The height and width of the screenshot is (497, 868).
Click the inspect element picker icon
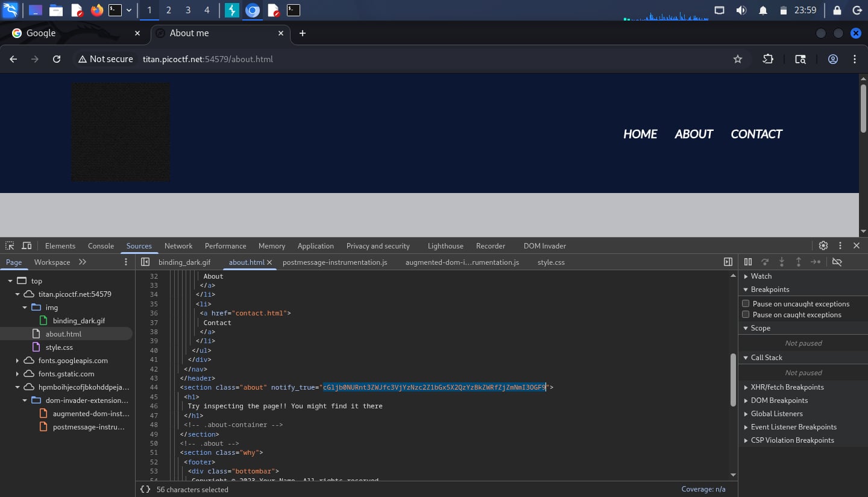coord(10,245)
